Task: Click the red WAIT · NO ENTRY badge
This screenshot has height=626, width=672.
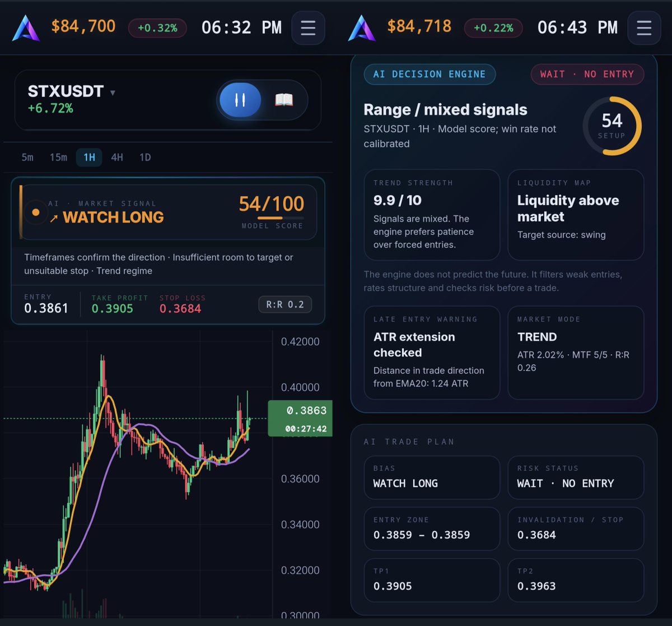Action: coord(587,74)
